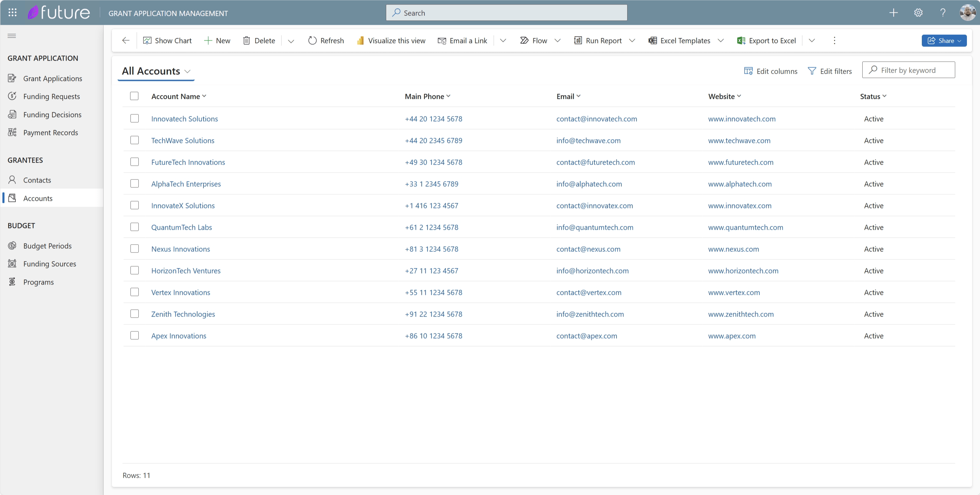Click the Export to Excel icon
980x495 pixels.
741,40
